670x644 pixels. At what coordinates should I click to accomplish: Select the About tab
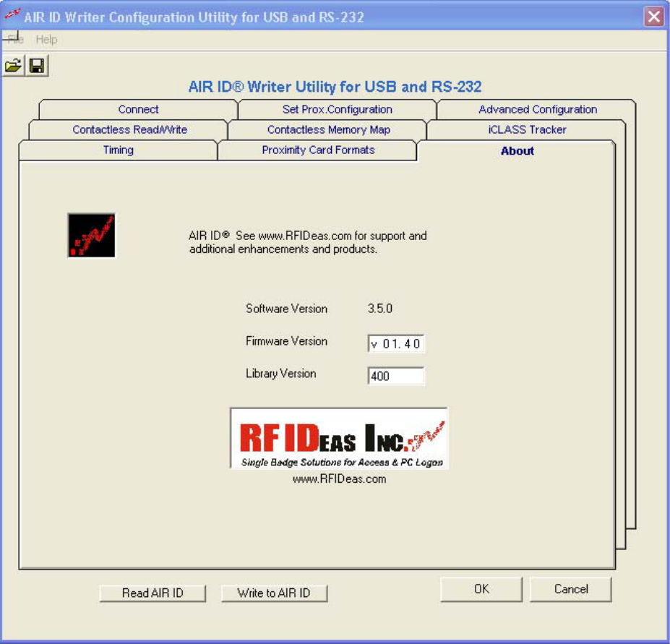click(517, 151)
